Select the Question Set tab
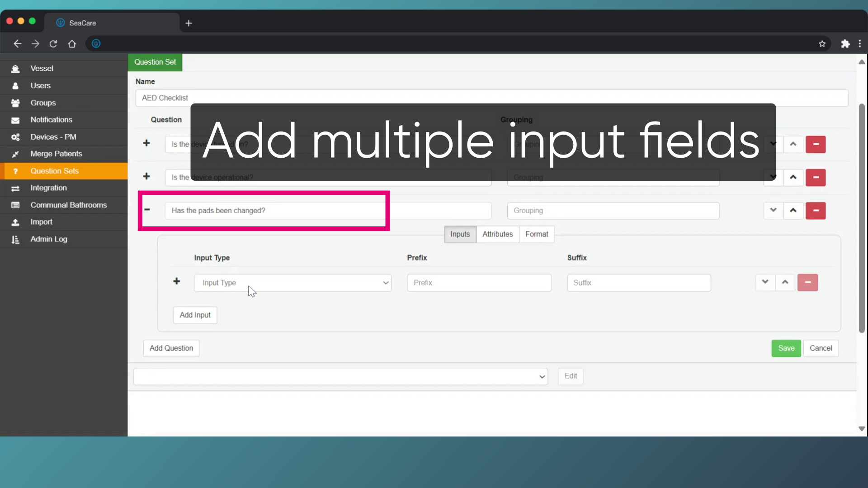Image resolution: width=868 pixels, height=488 pixels. (x=155, y=62)
